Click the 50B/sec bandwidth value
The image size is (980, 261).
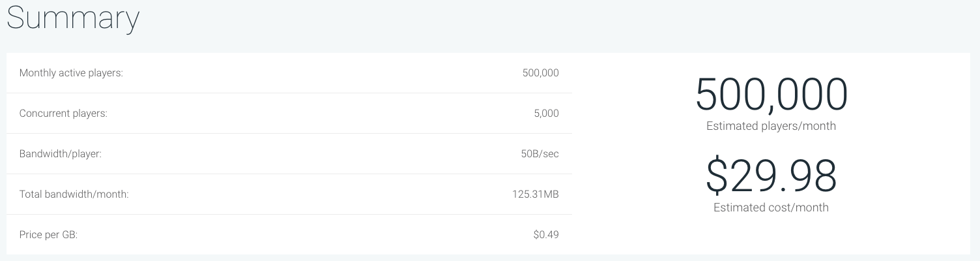536,154
